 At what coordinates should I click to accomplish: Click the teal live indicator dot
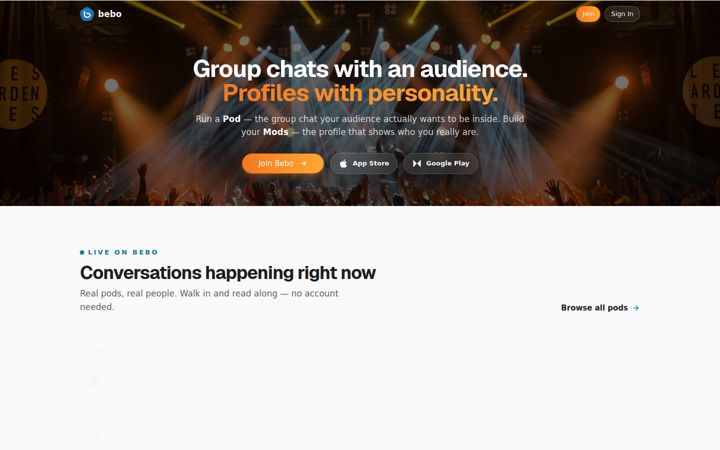pyautogui.click(x=82, y=252)
